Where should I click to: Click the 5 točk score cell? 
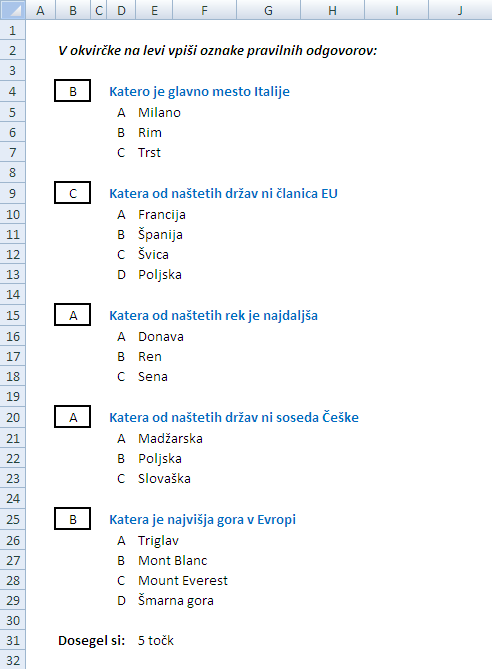point(156,640)
